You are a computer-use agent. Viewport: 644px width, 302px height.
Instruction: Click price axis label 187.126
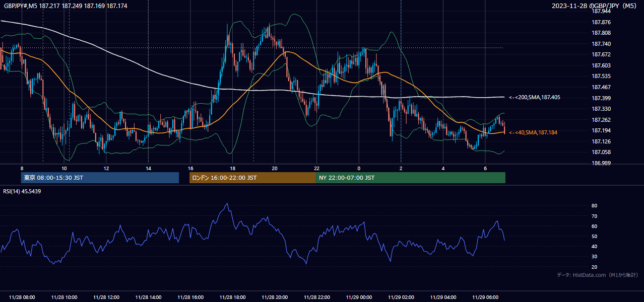[x=601, y=141]
